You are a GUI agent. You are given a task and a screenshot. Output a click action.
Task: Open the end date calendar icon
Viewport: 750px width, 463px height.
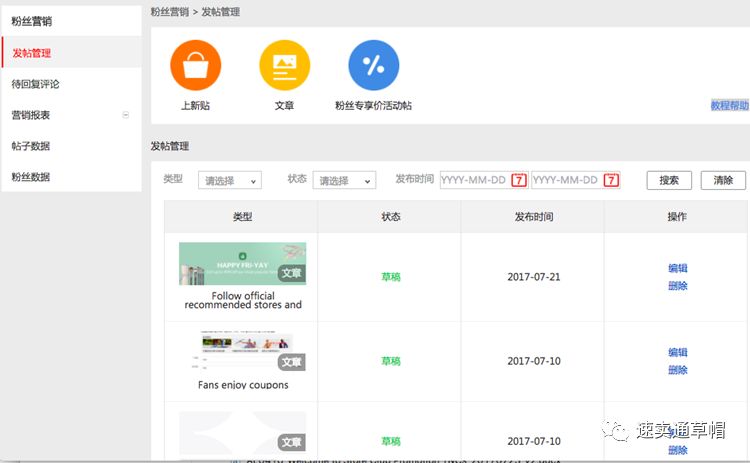coord(610,180)
